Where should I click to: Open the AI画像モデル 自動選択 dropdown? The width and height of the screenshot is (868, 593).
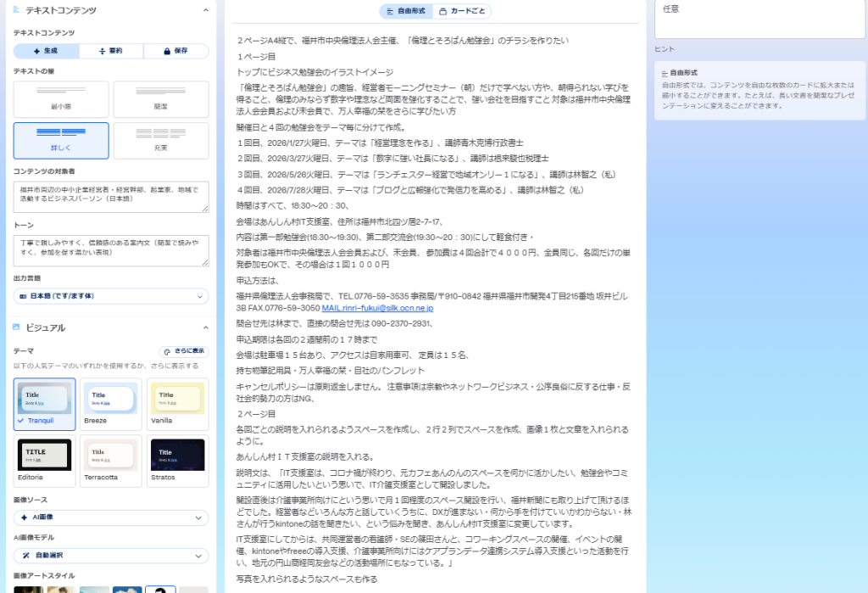point(111,556)
